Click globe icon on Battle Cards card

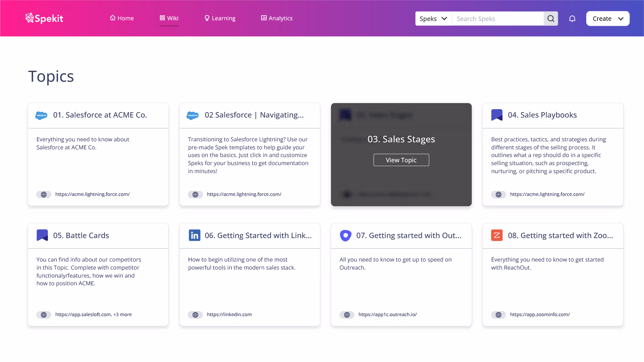[x=44, y=315]
